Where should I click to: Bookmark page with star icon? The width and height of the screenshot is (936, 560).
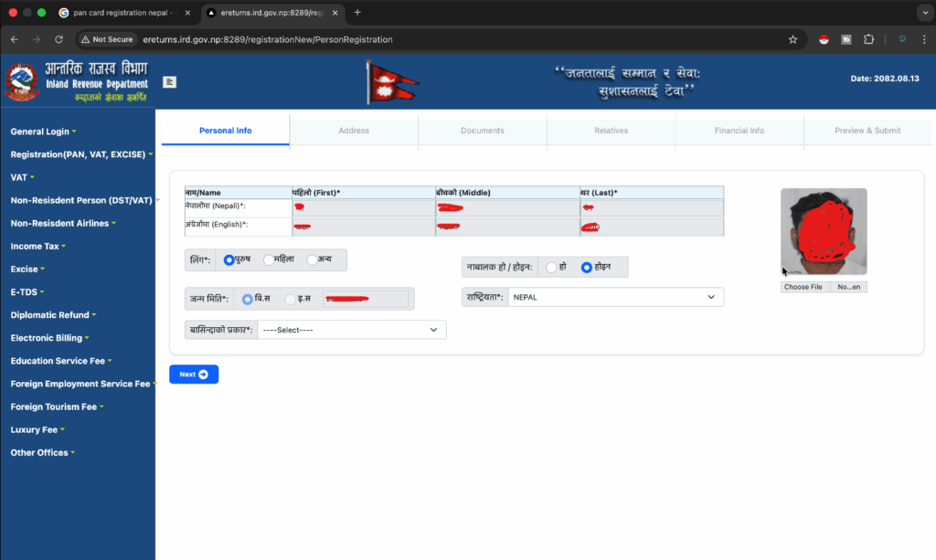(792, 39)
